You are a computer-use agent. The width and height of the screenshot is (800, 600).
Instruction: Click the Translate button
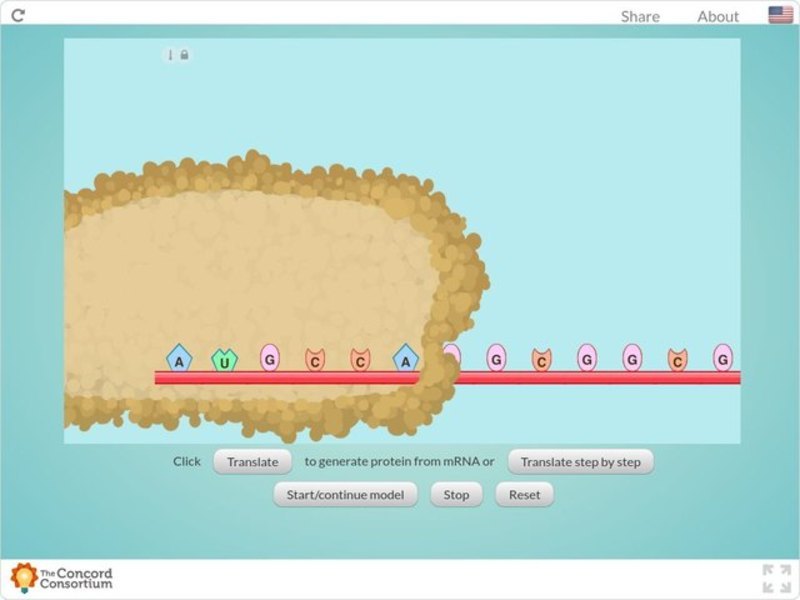[251, 462]
